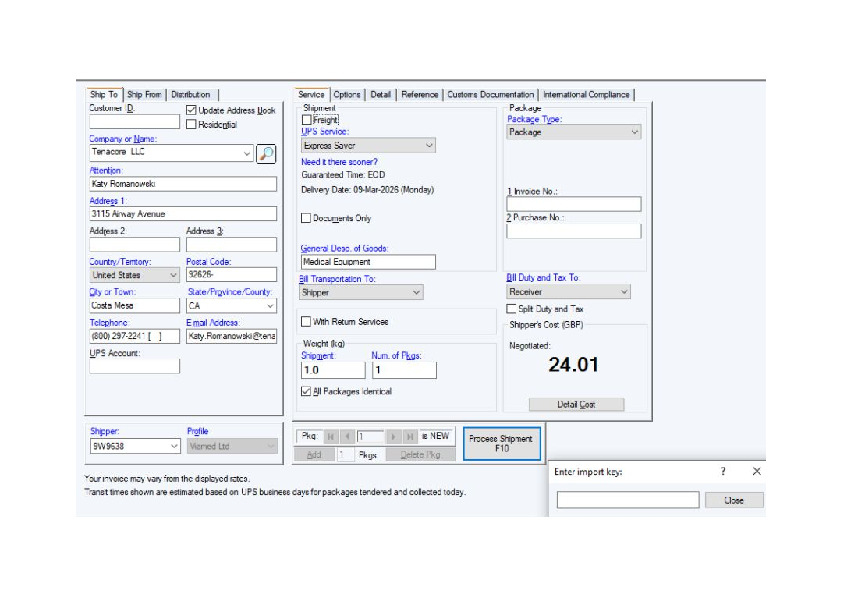Toggle the Update Address Book checkbox

192,111
